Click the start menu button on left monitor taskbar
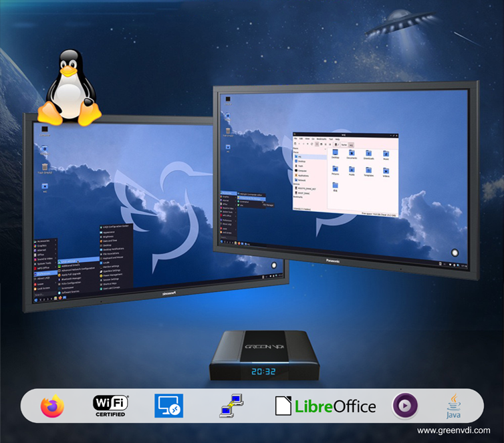 point(35,300)
